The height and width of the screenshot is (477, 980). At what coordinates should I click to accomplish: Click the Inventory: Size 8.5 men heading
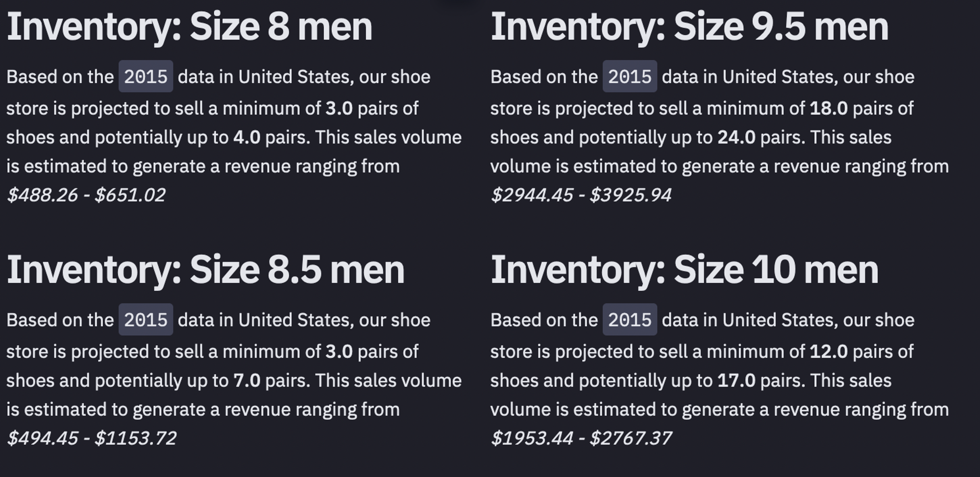[205, 270]
